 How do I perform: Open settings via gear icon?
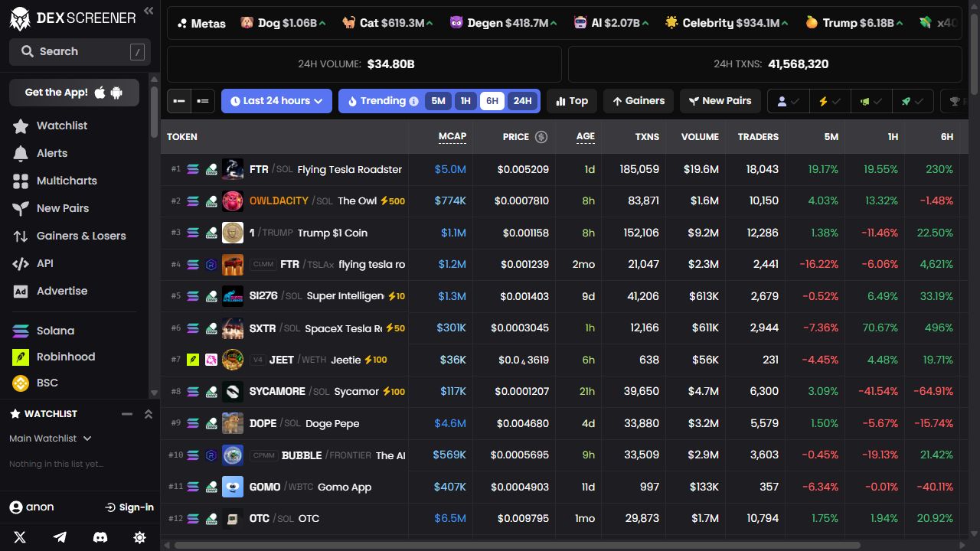(x=139, y=537)
